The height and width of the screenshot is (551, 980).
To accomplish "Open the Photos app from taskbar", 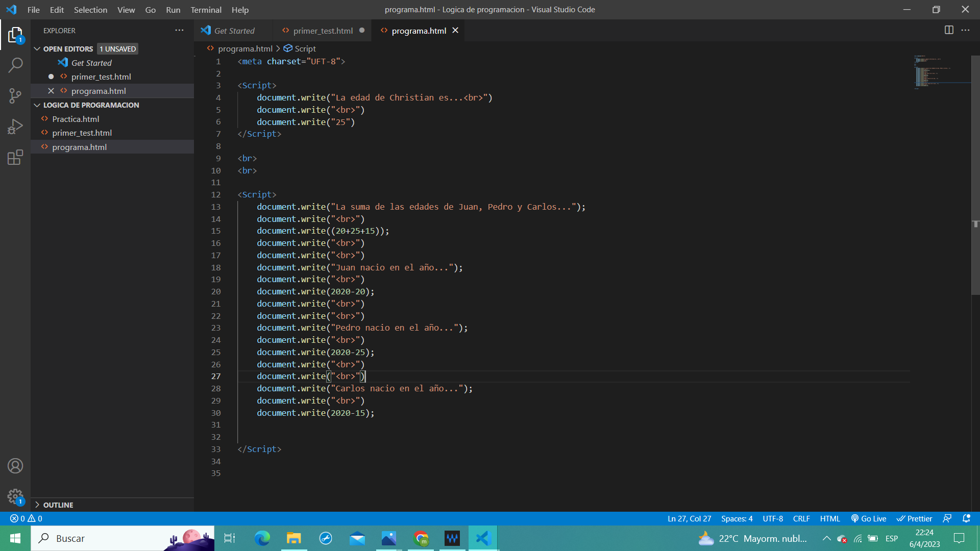I will [x=389, y=538].
